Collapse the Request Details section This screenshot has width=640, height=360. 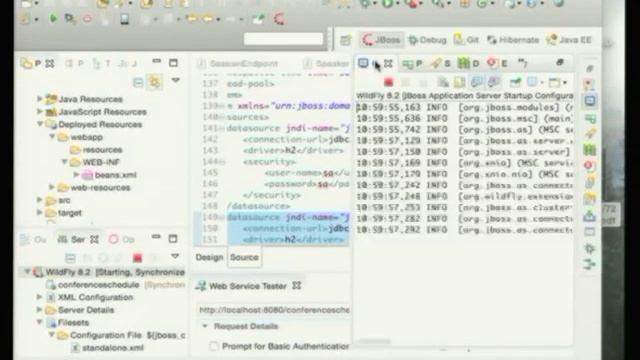click(205, 326)
